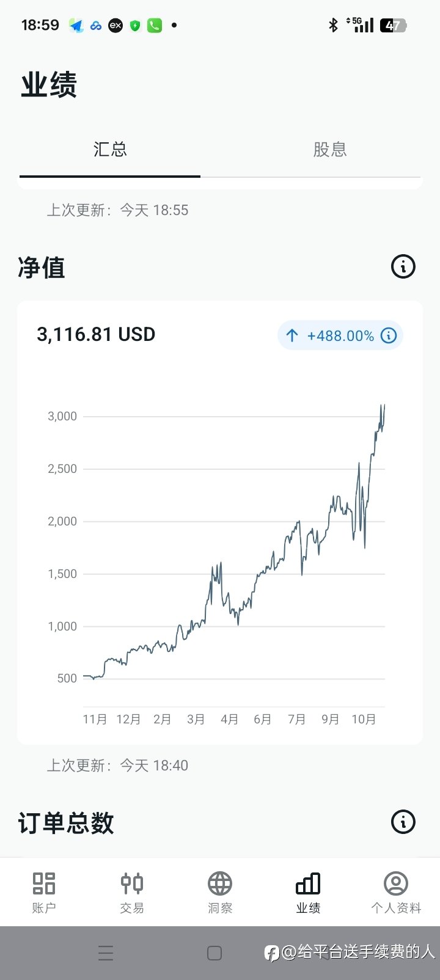The image size is (440, 980).
Task: Tap the 11月 label on chart axis
Action: 95,719
